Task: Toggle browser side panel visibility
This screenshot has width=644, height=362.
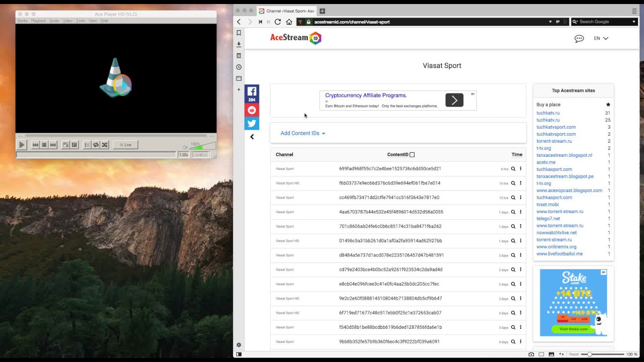Action: point(239,354)
